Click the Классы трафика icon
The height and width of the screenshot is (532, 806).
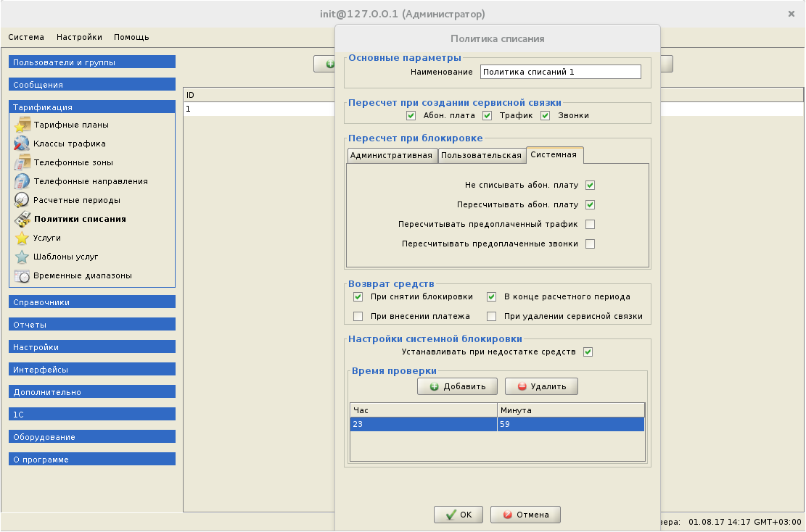pos(22,144)
